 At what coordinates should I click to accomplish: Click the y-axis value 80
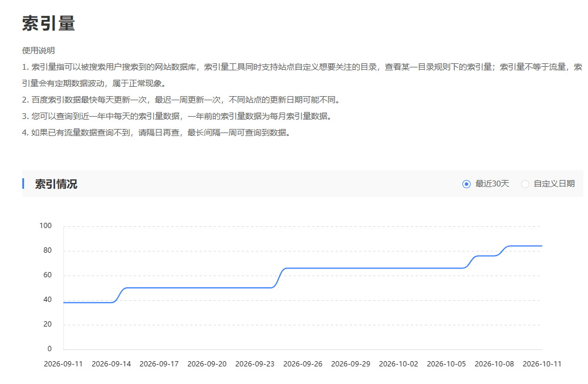pos(48,250)
